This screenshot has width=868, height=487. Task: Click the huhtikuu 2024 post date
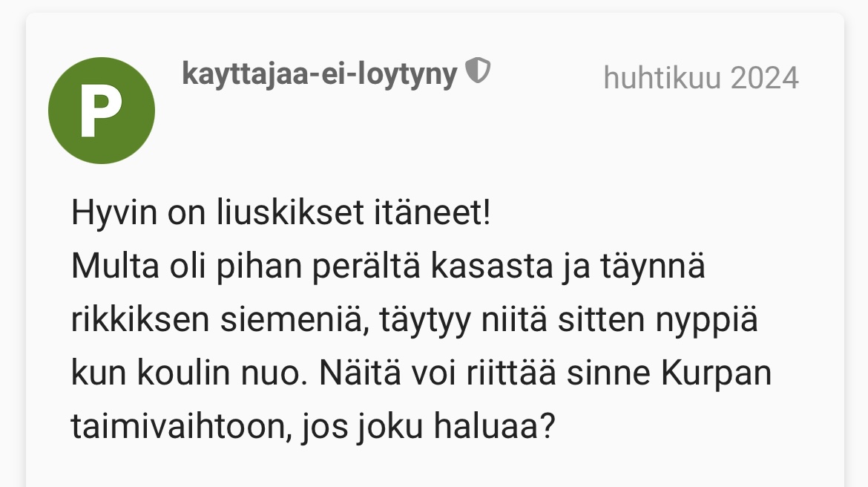700,77
